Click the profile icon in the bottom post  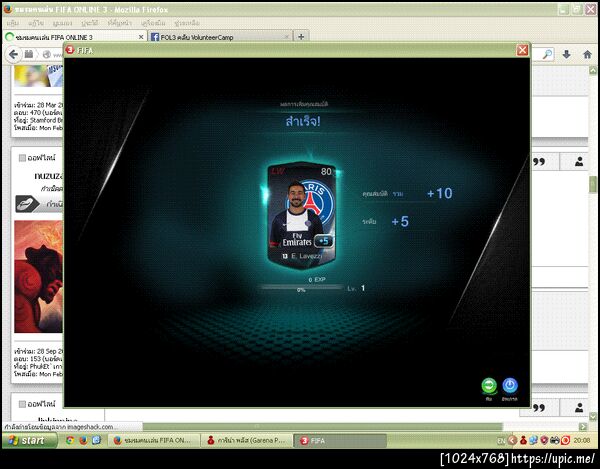point(579,408)
